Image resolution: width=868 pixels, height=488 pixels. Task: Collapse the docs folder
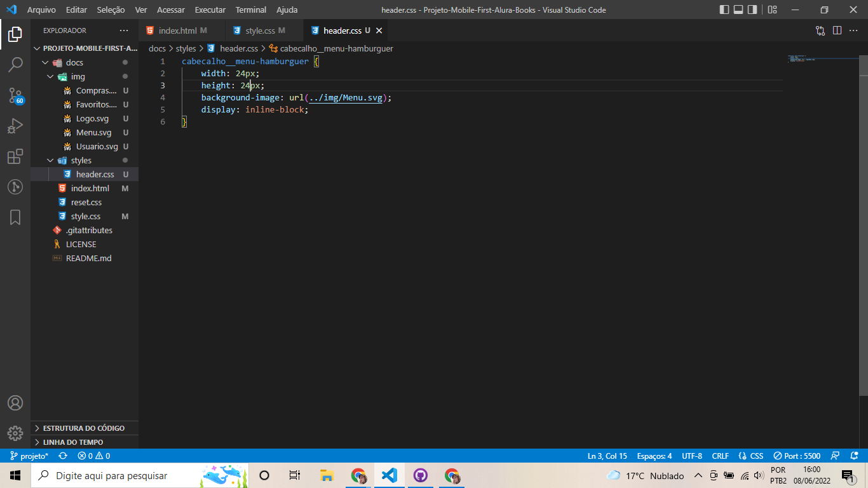[x=85, y=62]
